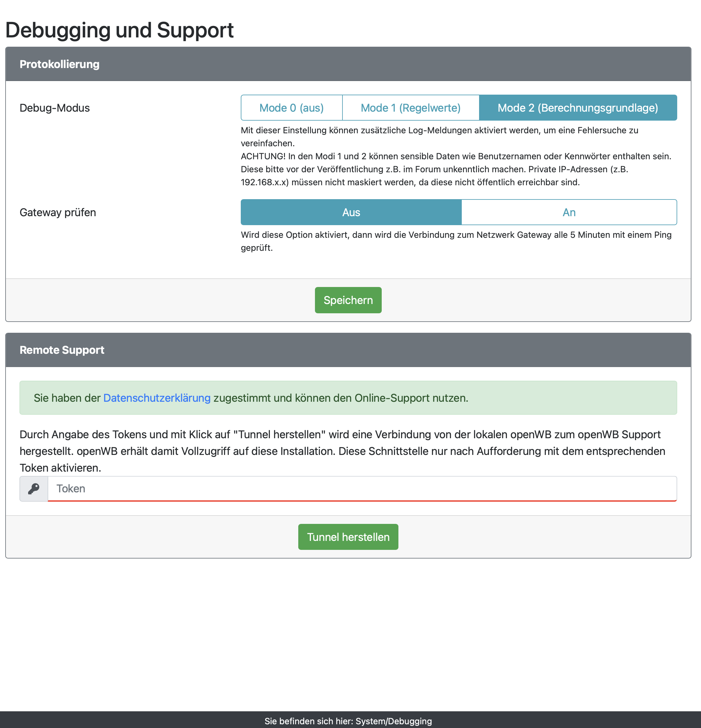Open the Datenschutzerklärung link
The width and height of the screenshot is (701, 728).
click(x=157, y=398)
